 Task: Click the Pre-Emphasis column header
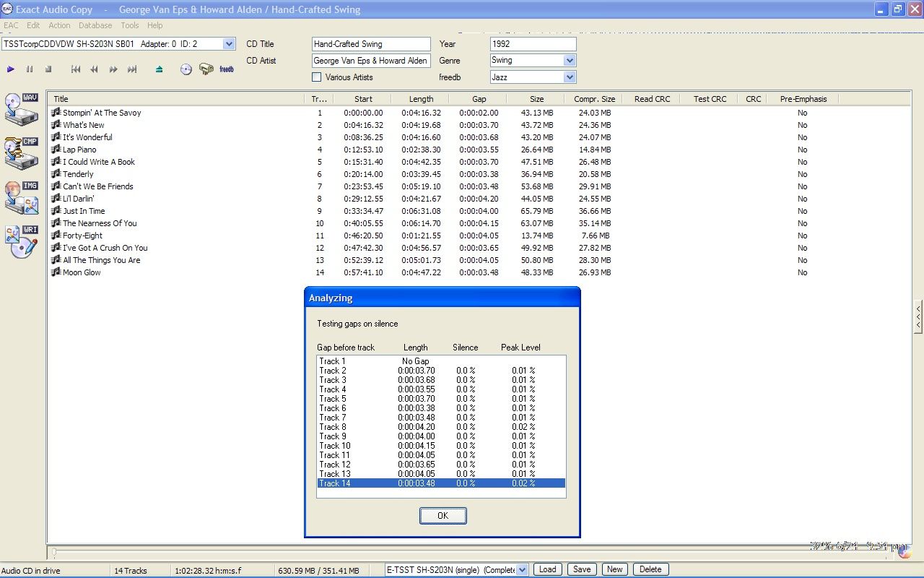803,99
